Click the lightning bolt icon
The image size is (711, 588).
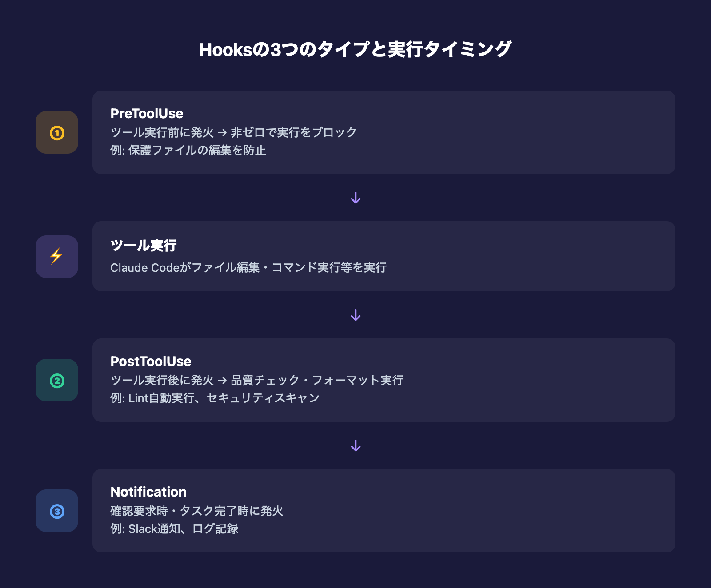point(56,256)
